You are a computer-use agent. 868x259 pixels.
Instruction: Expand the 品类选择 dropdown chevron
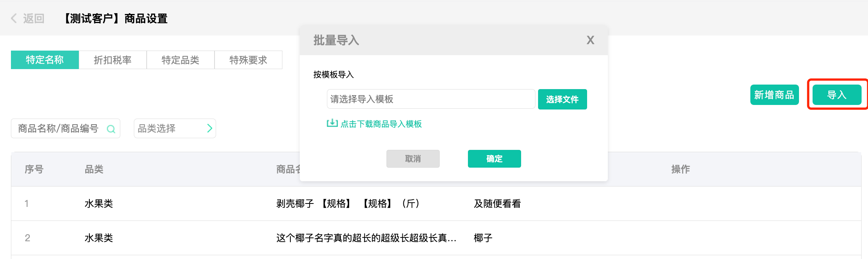pos(210,128)
